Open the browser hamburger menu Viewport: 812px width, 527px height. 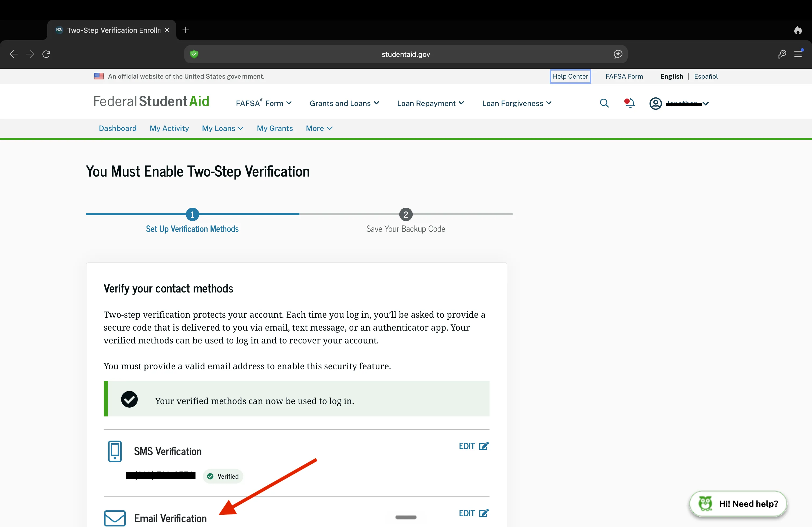pos(798,54)
